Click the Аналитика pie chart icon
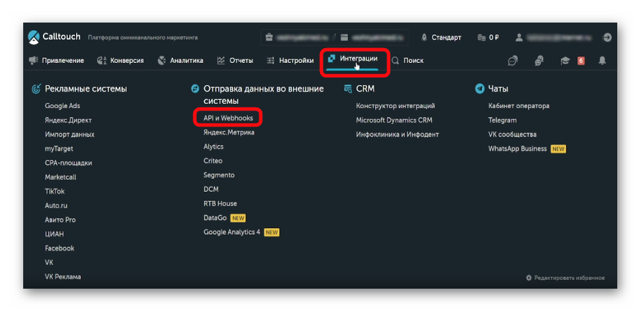This screenshot has height=316, width=644. [162, 61]
